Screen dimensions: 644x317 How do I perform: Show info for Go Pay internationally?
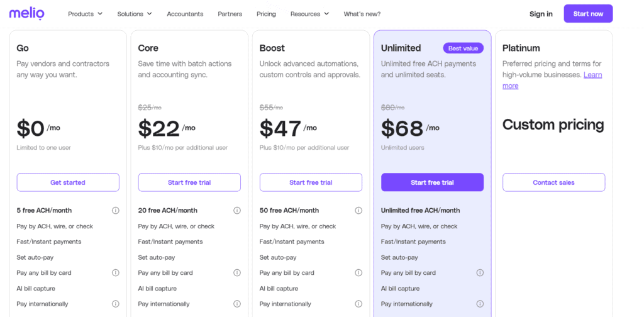click(x=116, y=304)
